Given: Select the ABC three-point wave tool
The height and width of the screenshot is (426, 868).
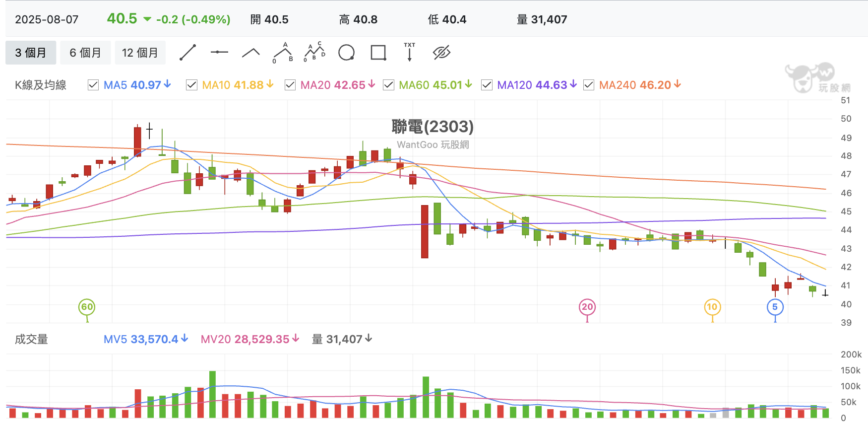Looking at the screenshot, I should [283, 53].
